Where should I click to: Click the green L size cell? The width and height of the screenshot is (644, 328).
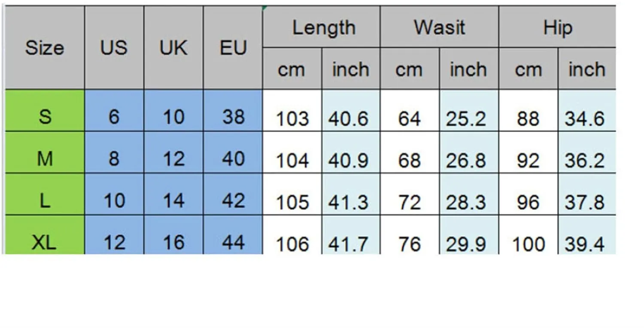pos(45,194)
